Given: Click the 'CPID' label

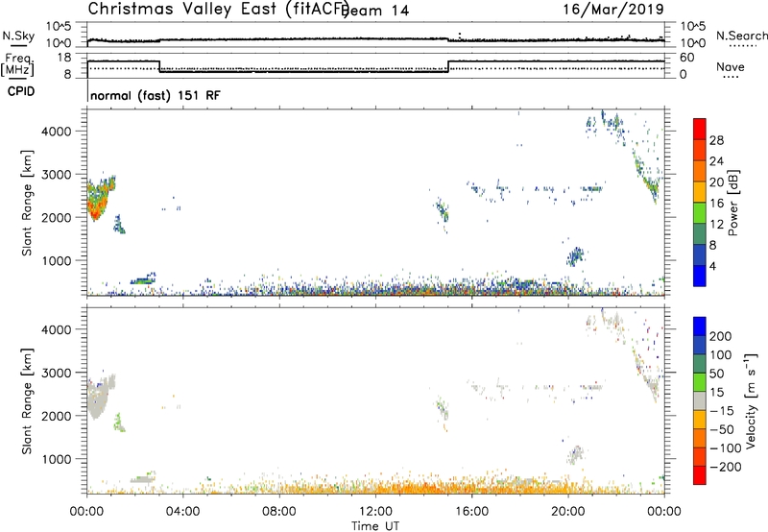Looking at the screenshot, I should coord(21,91).
